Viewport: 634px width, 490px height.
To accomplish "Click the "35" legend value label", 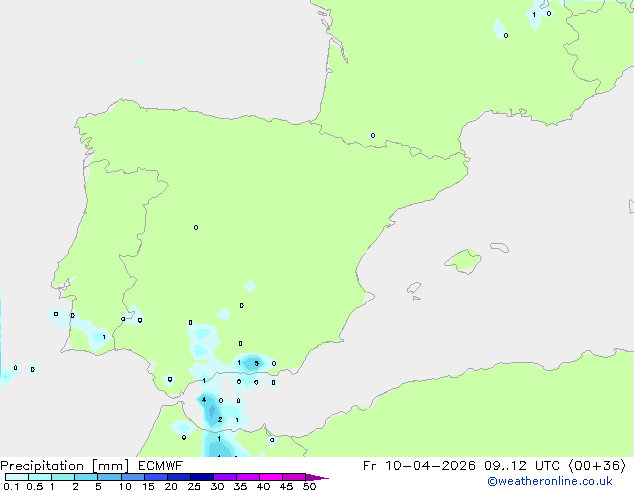I will 240,486.
